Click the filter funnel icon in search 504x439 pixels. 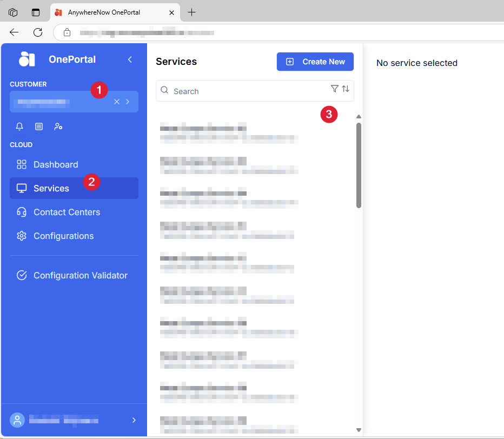coord(334,89)
